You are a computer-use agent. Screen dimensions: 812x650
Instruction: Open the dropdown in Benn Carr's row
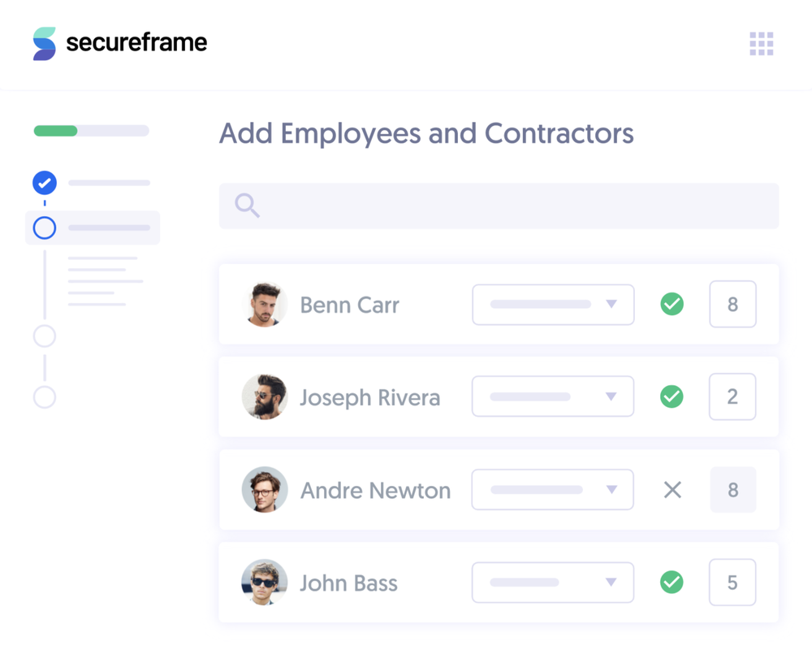[x=553, y=305]
